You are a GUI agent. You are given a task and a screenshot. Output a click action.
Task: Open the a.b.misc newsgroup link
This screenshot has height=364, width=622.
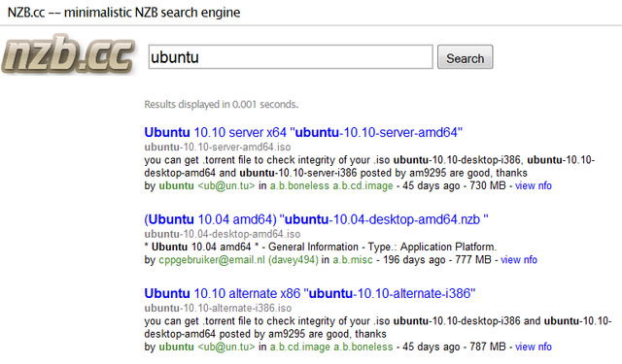coord(353,260)
